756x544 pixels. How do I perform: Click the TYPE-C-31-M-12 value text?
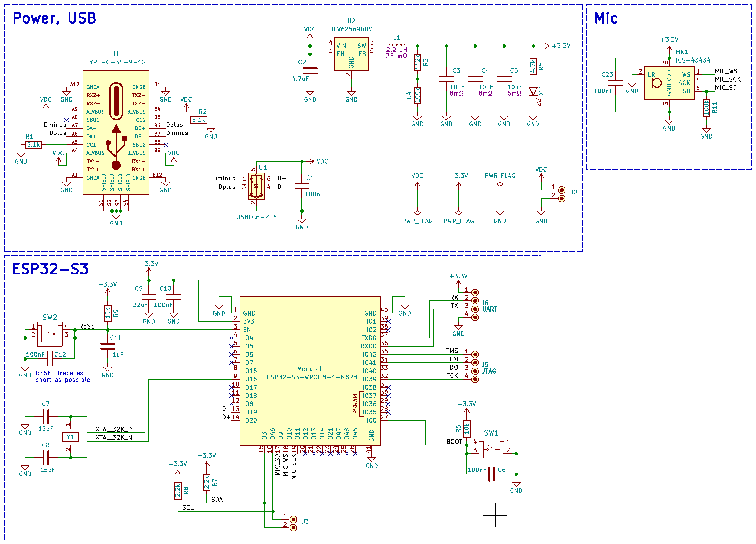pyautogui.click(x=116, y=62)
